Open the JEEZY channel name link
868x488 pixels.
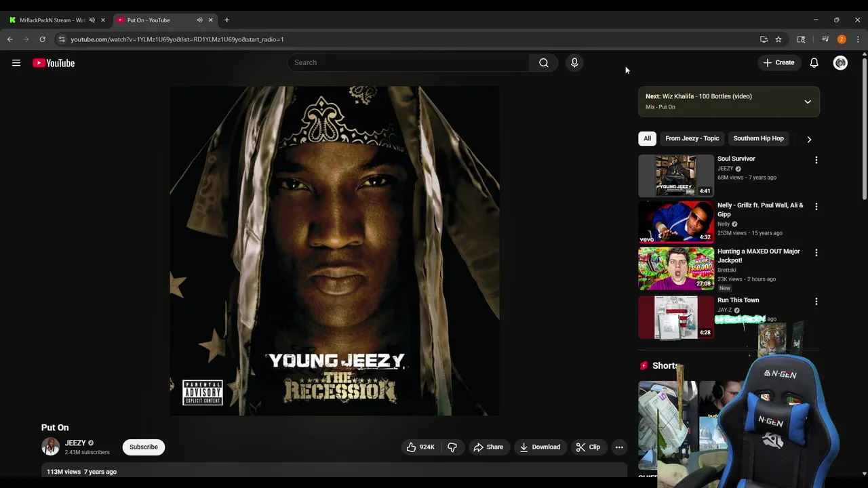pyautogui.click(x=75, y=443)
